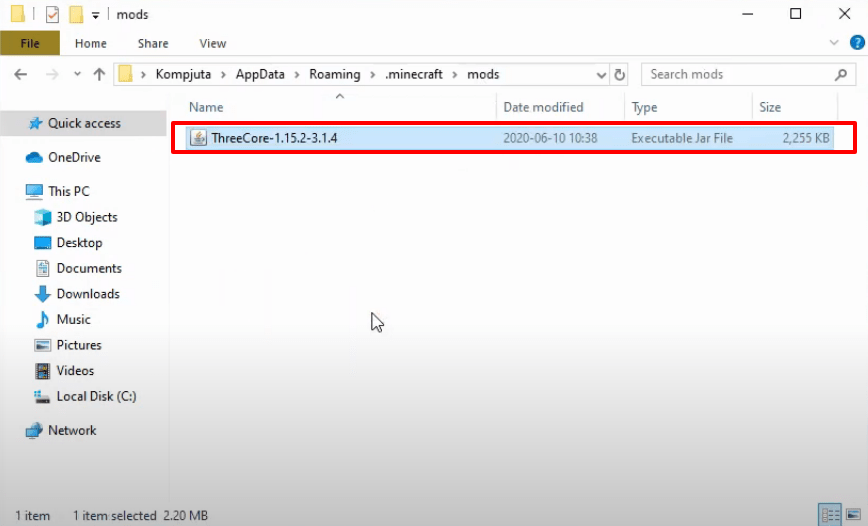Click the Quick access star icon
The height and width of the screenshot is (526, 868).
pos(35,123)
